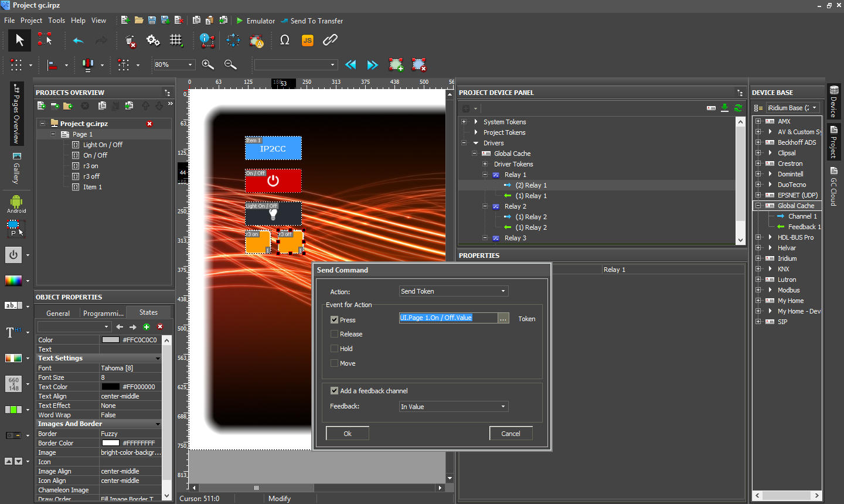Uncheck Add a feedback channel
The height and width of the screenshot is (504, 844).
coord(335,391)
